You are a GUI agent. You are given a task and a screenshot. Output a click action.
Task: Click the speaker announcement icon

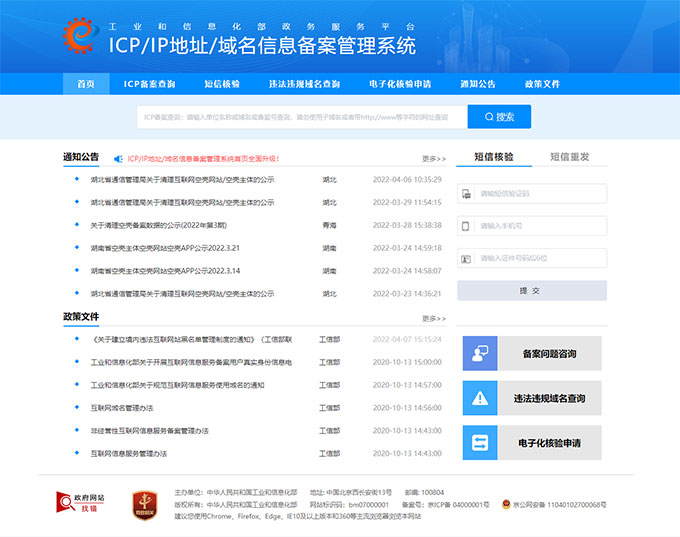pyautogui.click(x=118, y=159)
